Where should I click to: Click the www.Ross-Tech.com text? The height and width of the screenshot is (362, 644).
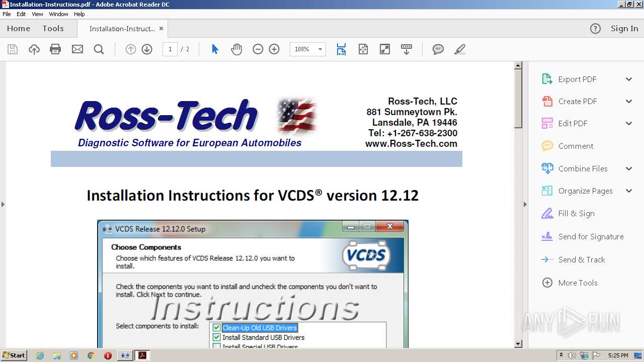411,144
